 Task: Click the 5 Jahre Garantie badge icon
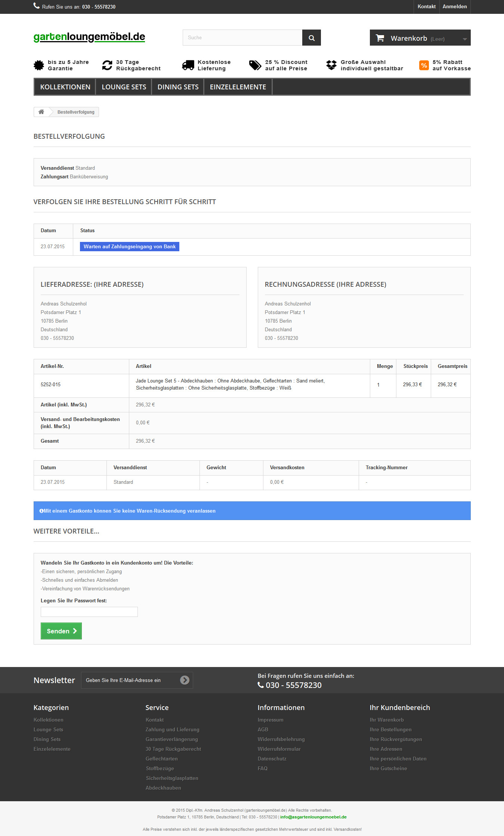(x=39, y=65)
